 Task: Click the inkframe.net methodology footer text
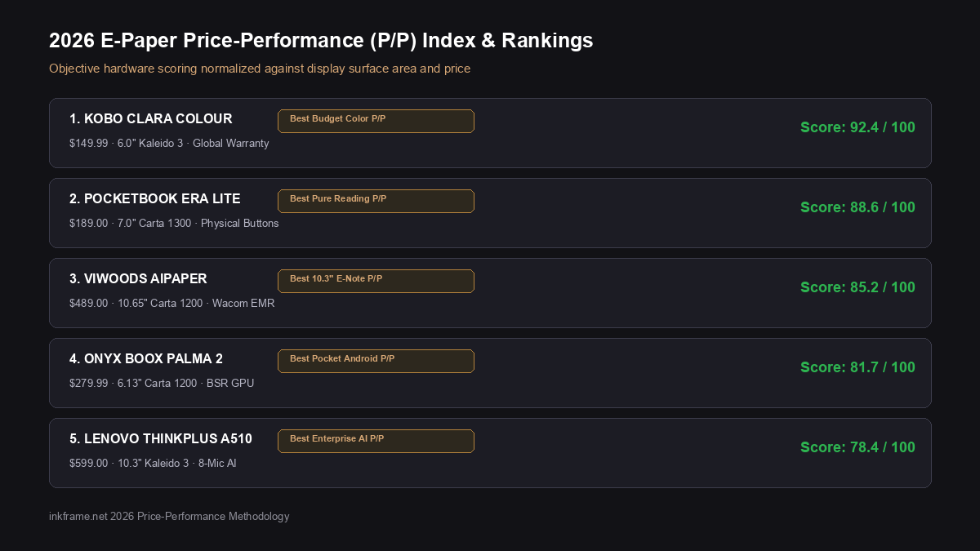169,517
